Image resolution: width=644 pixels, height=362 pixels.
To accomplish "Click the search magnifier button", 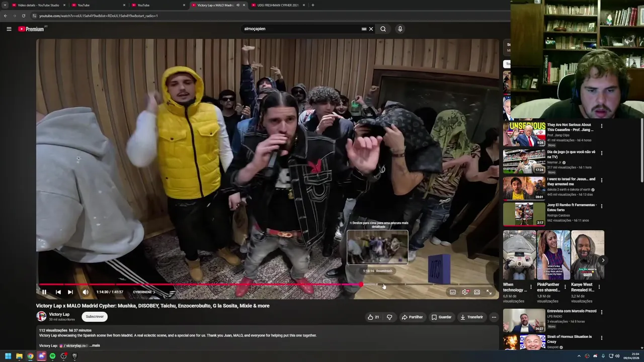I will pos(383,29).
